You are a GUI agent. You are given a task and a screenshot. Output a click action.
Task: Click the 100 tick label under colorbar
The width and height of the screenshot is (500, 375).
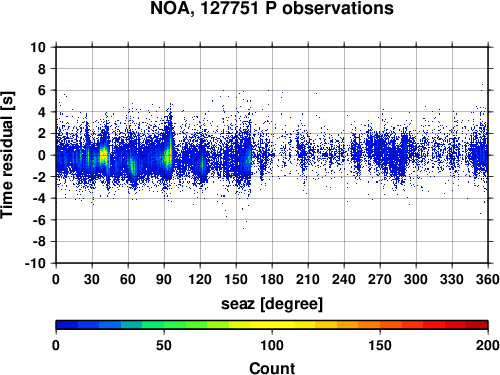click(272, 345)
